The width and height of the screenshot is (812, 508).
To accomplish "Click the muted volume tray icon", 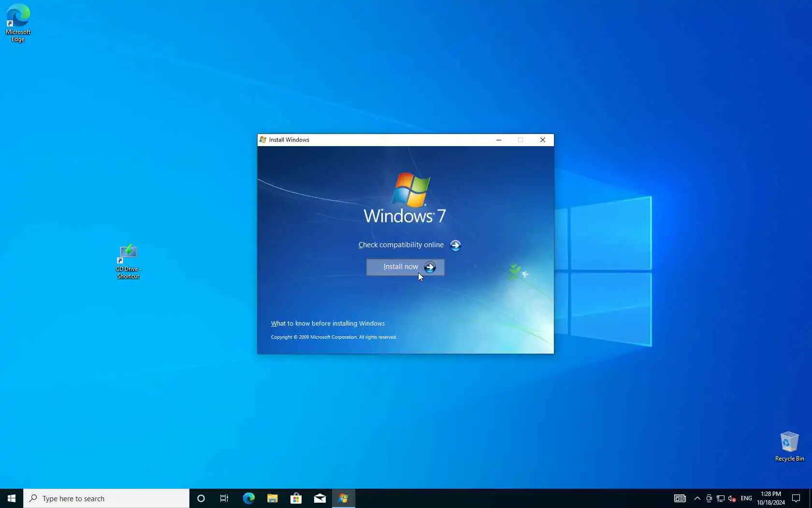I will point(732,498).
